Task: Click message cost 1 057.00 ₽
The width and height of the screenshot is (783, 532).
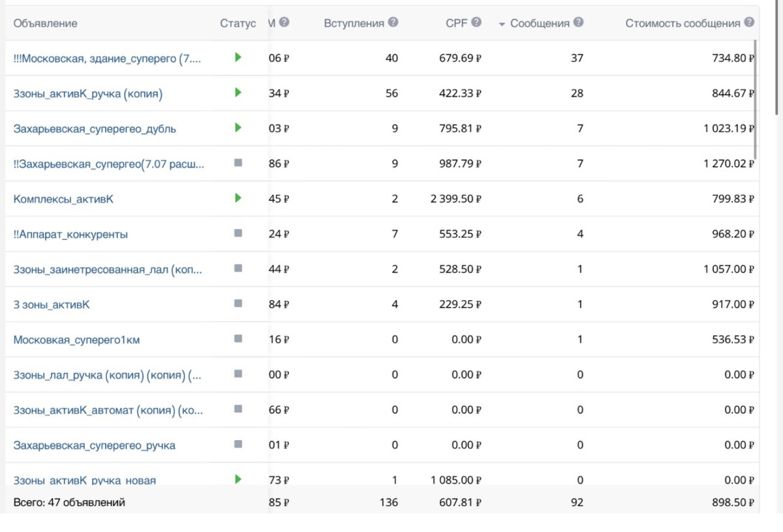Action: tap(729, 269)
